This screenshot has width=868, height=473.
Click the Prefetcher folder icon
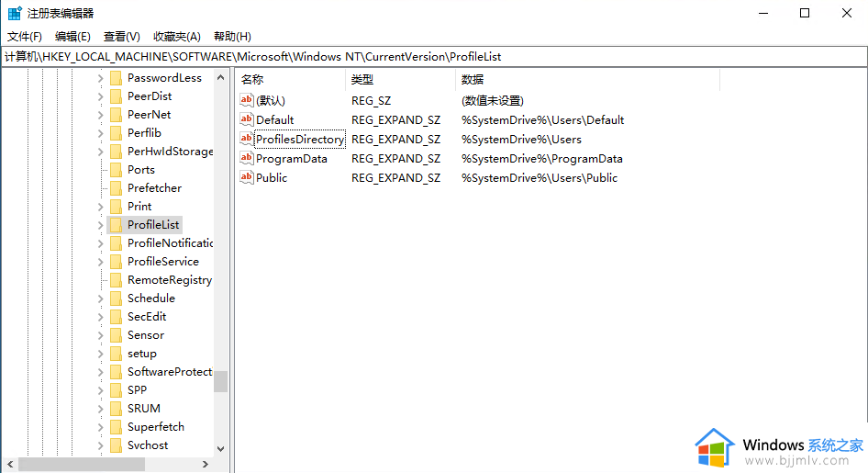point(116,187)
